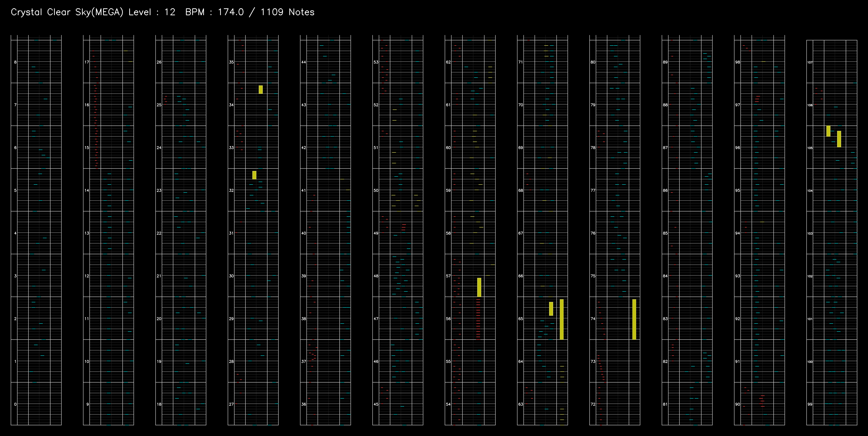Viewport: 868px width, 436px height.
Task: Click measure number 20
Action: point(159,319)
